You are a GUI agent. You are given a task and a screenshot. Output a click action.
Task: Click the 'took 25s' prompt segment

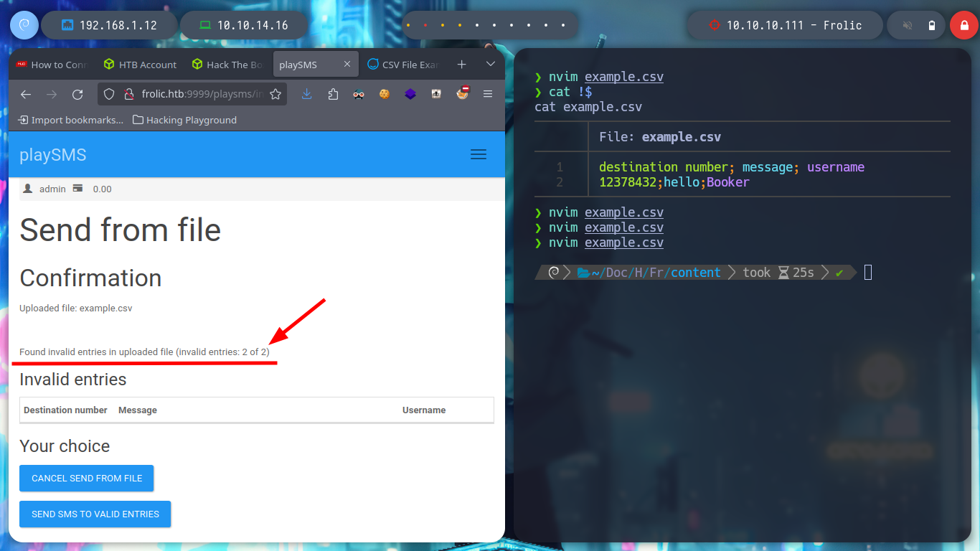coord(778,273)
